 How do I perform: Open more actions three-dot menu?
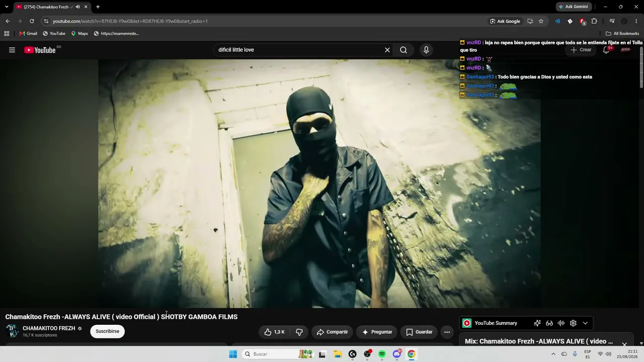click(x=447, y=332)
